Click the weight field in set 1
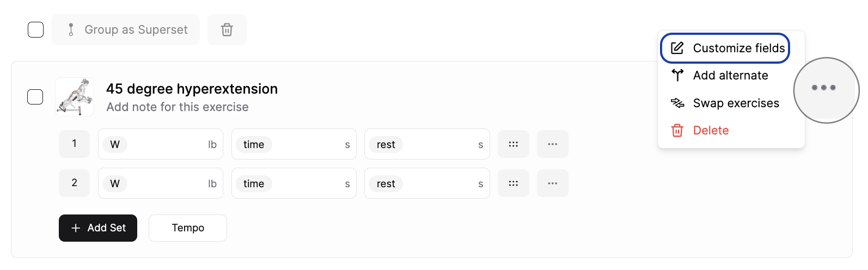Screen dimensions: 868x270 click(x=161, y=144)
